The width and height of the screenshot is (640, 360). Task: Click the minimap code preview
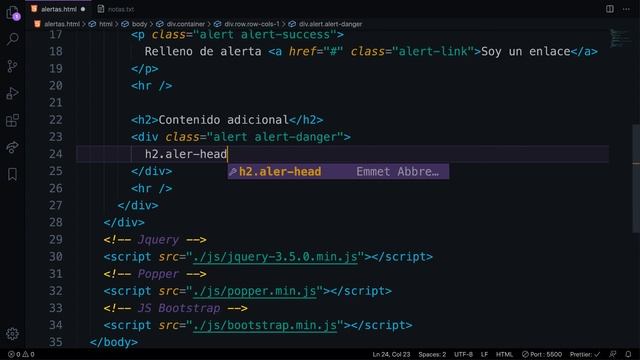pos(620,38)
